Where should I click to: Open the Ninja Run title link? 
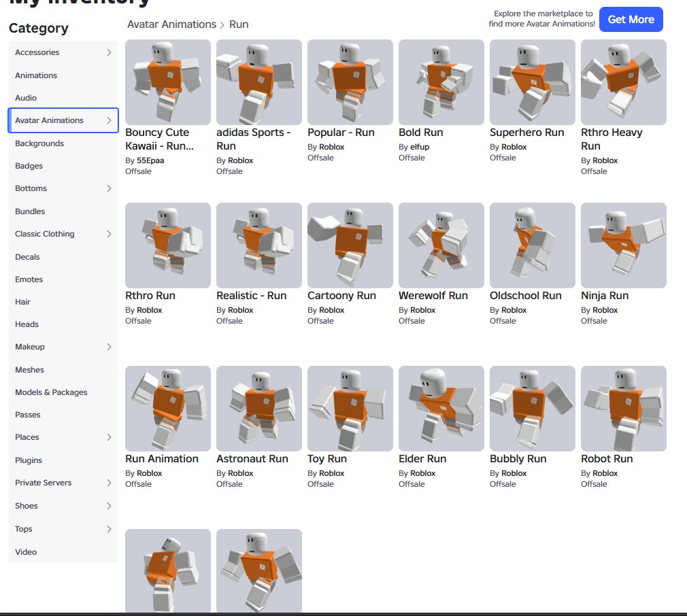click(x=605, y=296)
